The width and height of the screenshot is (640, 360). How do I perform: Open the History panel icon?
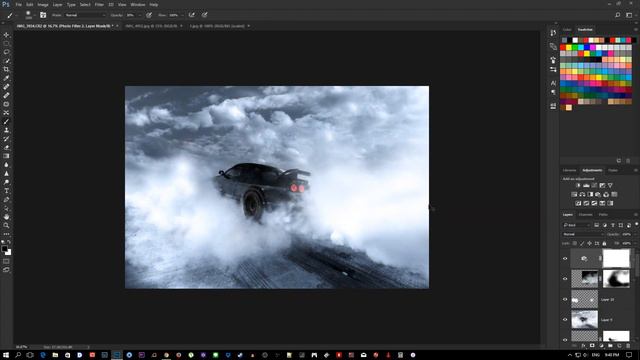(x=553, y=33)
